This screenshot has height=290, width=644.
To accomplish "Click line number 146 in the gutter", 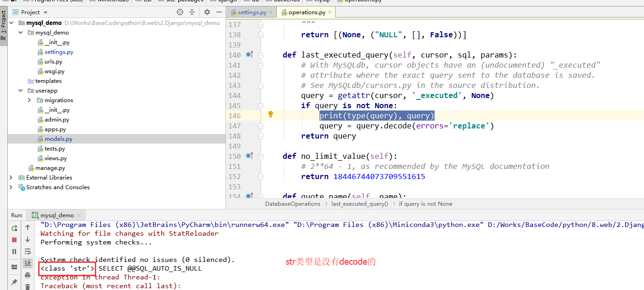I will click(x=235, y=116).
